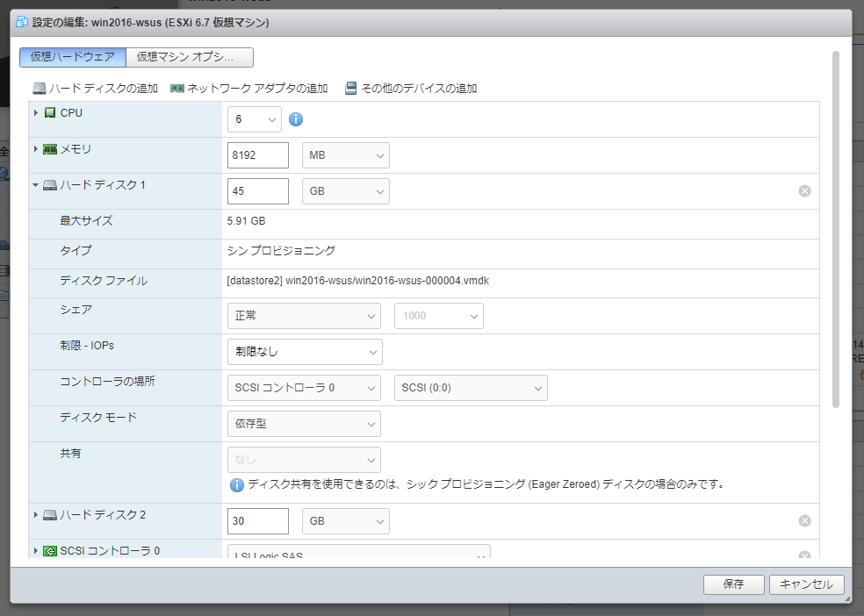Open the shares value 1000 dropdown
This screenshot has height=616, width=864.
[439, 316]
